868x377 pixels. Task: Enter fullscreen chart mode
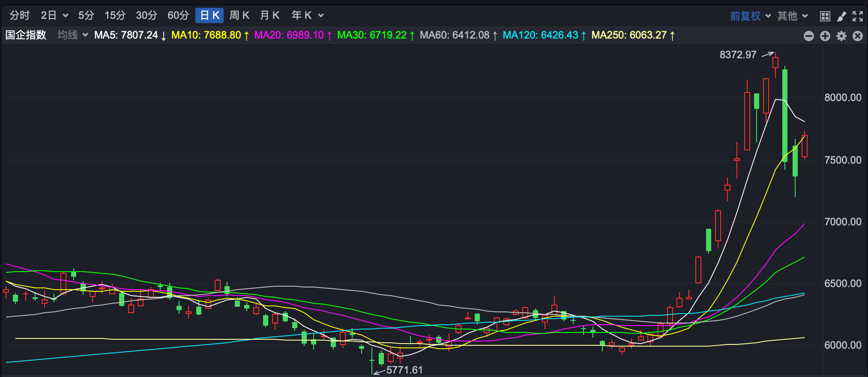click(x=858, y=16)
